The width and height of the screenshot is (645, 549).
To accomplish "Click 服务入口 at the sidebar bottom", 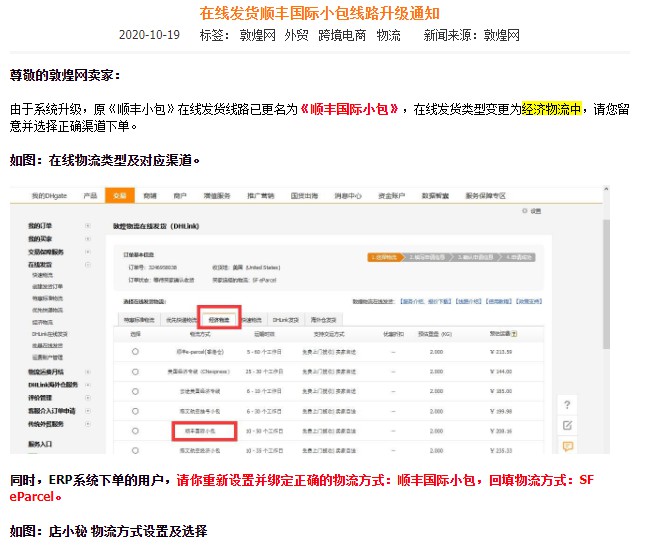I will point(40,444).
